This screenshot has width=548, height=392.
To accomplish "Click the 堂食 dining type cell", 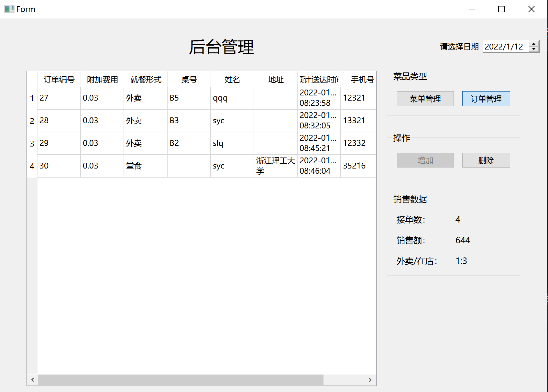I will pos(146,166).
